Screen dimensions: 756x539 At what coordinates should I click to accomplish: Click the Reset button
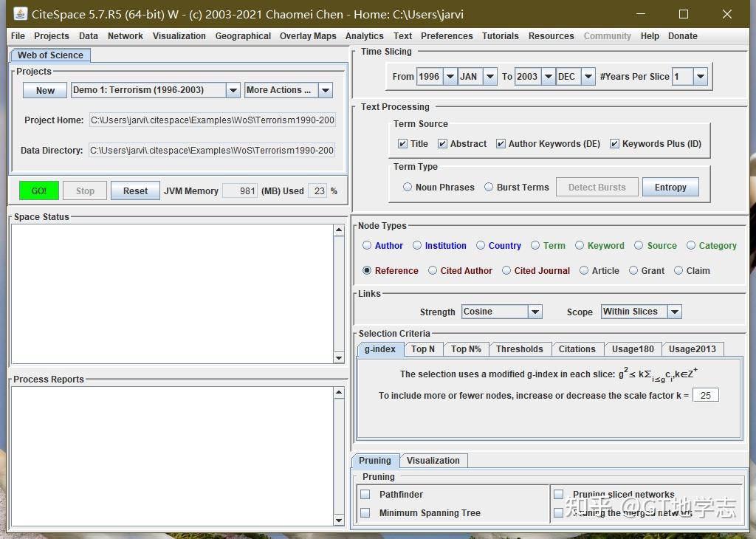click(x=135, y=191)
